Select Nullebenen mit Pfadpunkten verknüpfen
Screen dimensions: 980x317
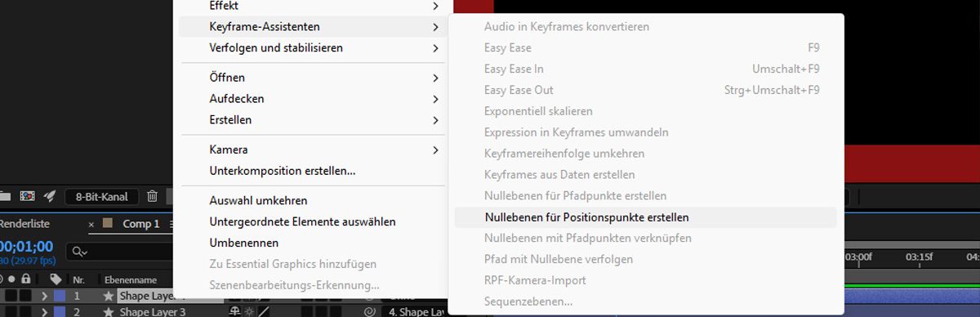click(645, 239)
